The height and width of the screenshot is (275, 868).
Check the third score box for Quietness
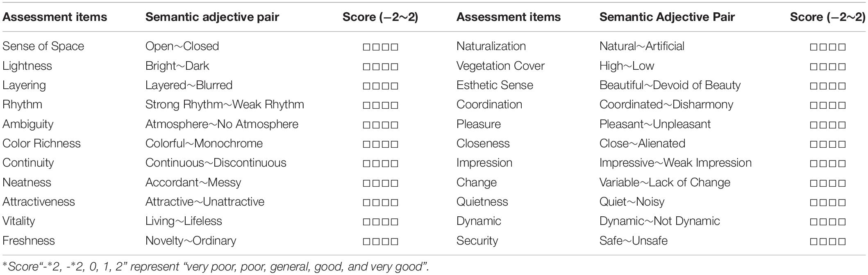tap(832, 203)
